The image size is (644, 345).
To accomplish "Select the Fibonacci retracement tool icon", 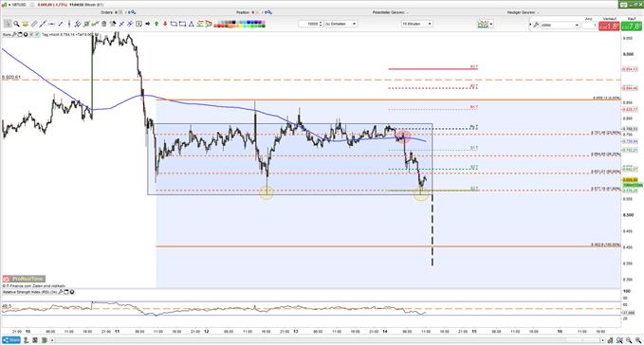I will point(199,24).
